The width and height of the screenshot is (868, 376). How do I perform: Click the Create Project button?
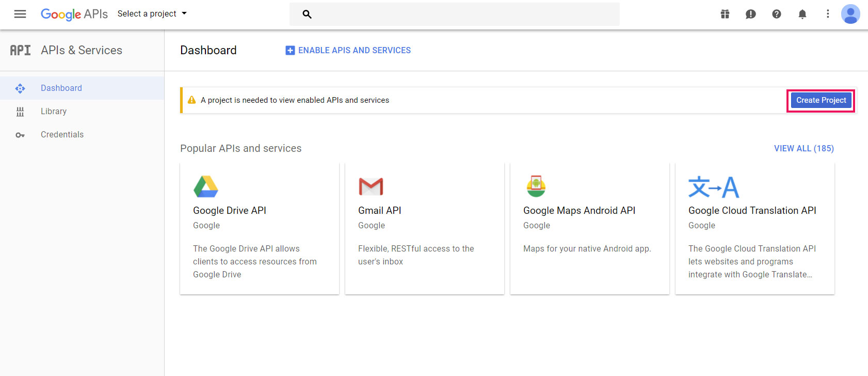pyautogui.click(x=821, y=100)
